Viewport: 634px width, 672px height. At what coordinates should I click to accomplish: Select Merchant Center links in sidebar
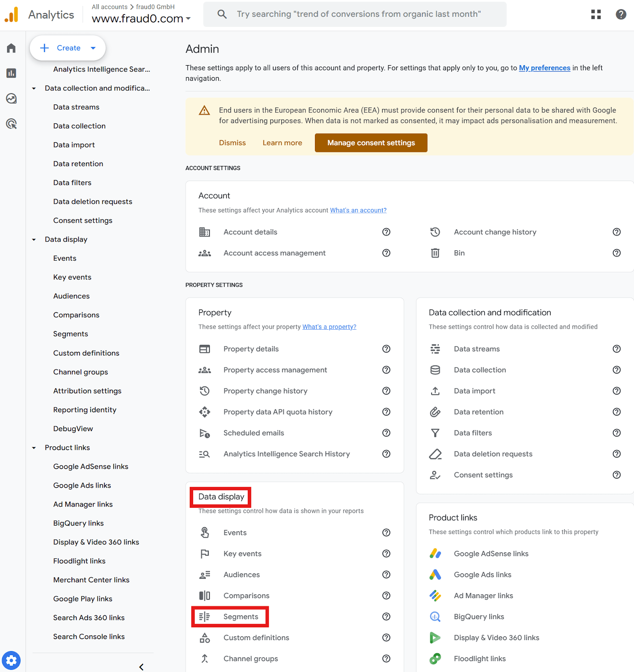92,580
